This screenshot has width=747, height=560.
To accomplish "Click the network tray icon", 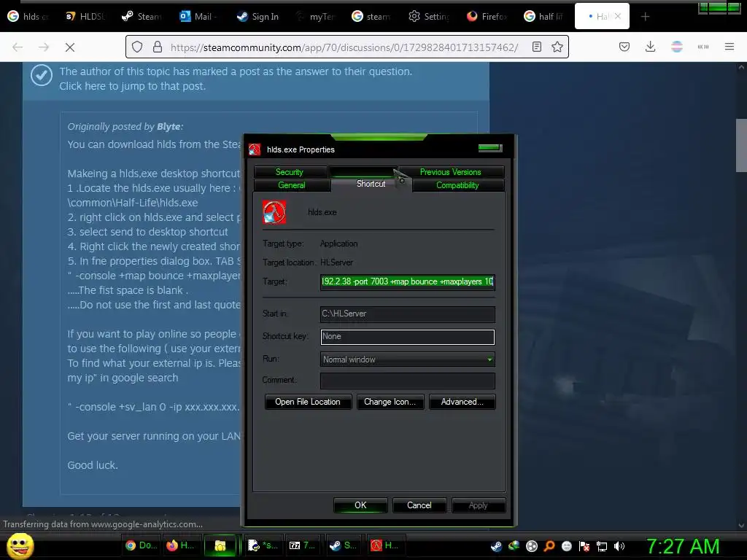I will [602, 546].
